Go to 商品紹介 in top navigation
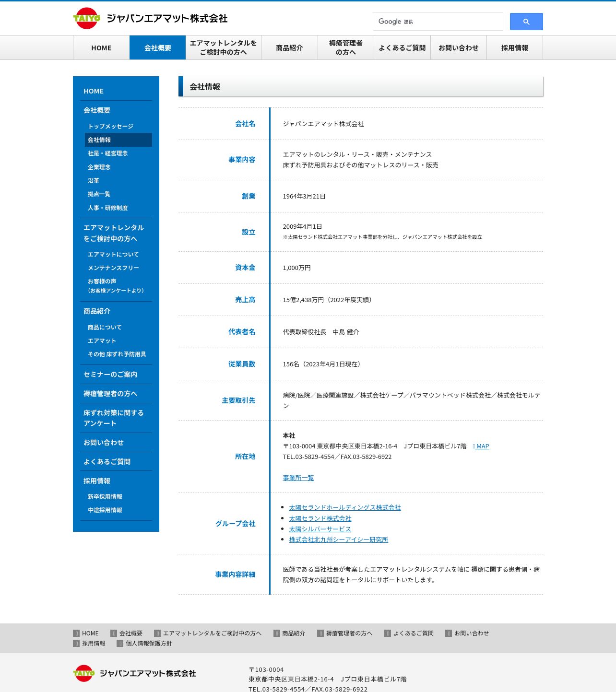 tap(289, 48)
